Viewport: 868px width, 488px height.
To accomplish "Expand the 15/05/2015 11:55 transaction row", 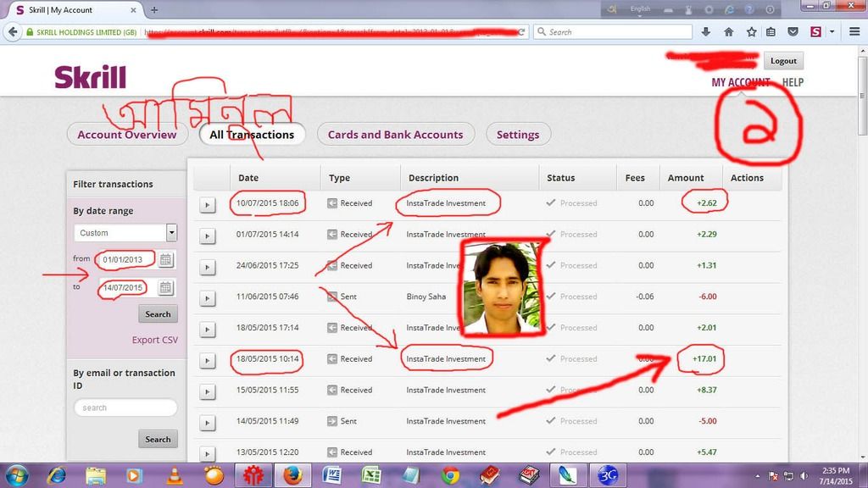I will tap(207, 391).
